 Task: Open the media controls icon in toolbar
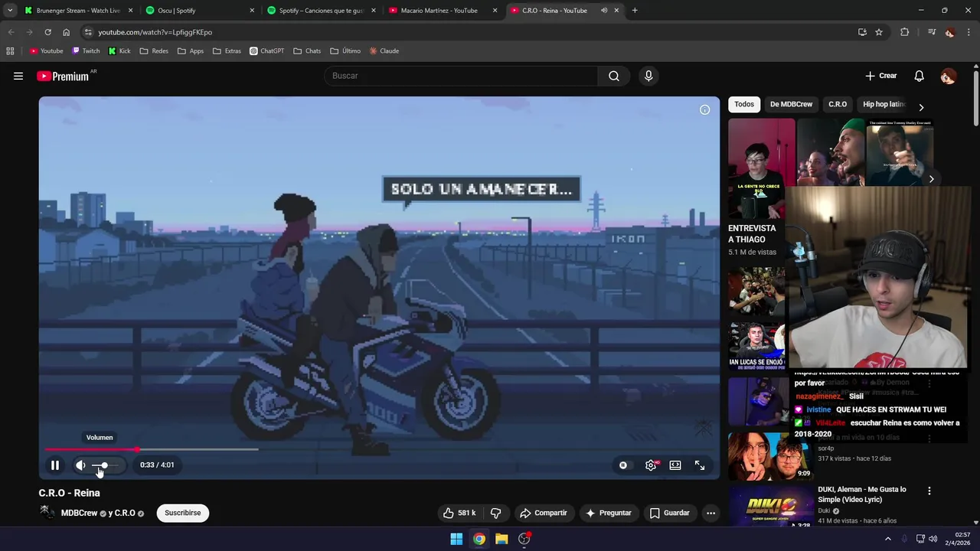pyautogui.click(x=931, y=32)
